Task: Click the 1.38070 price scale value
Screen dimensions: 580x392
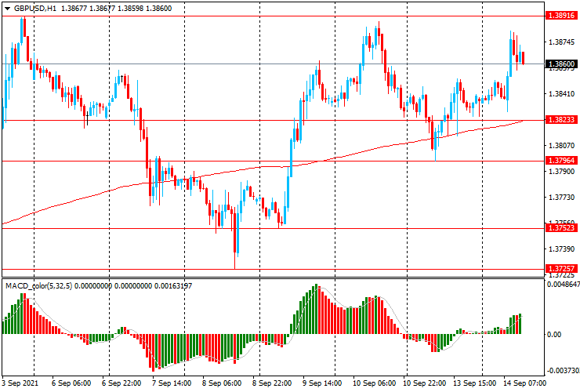Action: pyautogui.click(x=562, y=146)
